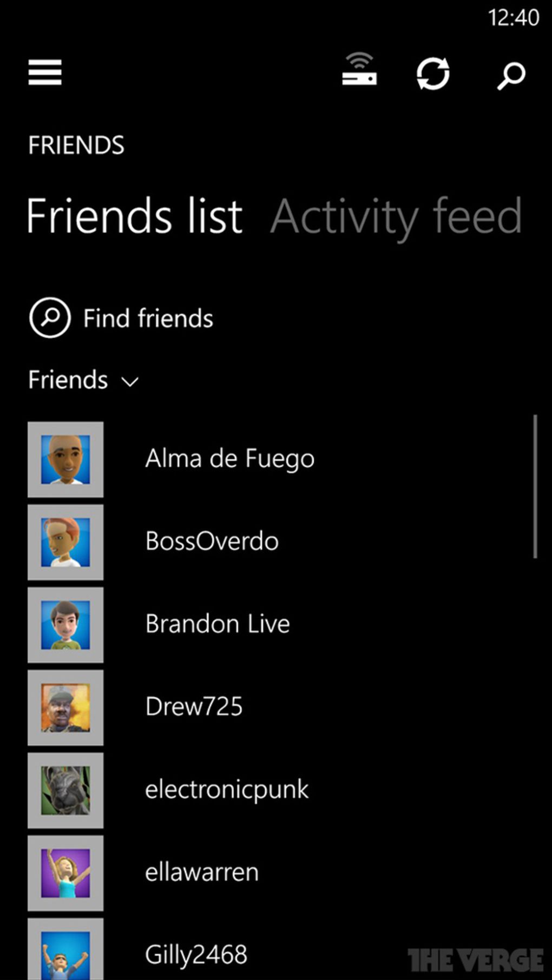Open the hamburger menu

pyautogui.click(x=45, y=72)
